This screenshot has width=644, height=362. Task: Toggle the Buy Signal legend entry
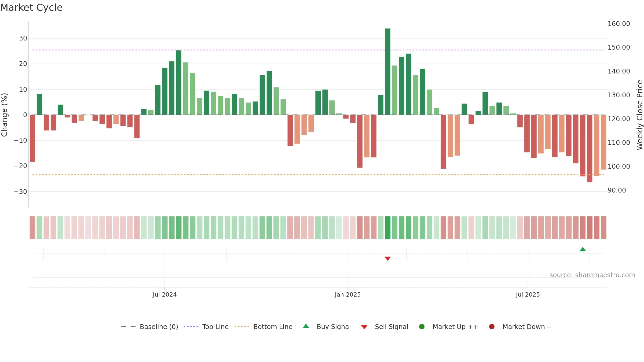coord(327,327)
